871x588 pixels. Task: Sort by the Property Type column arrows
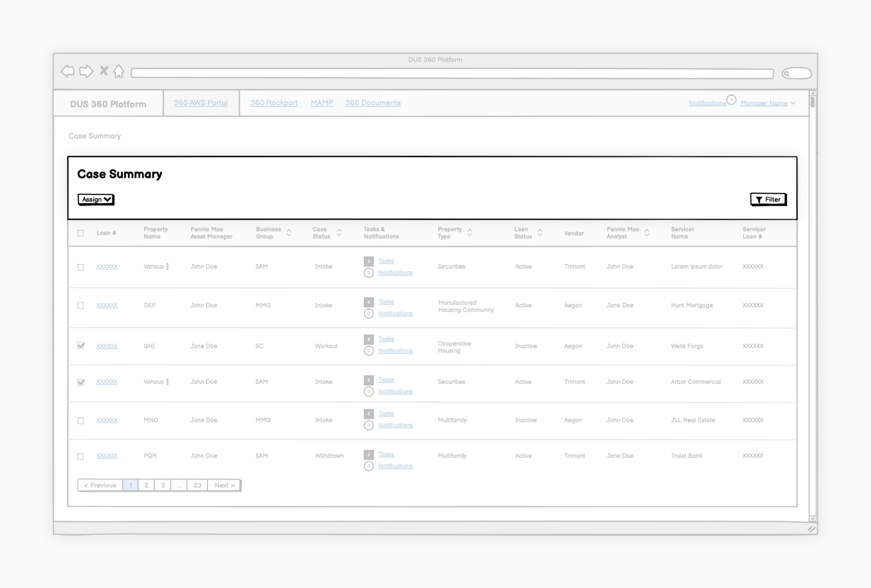point(470,233)
